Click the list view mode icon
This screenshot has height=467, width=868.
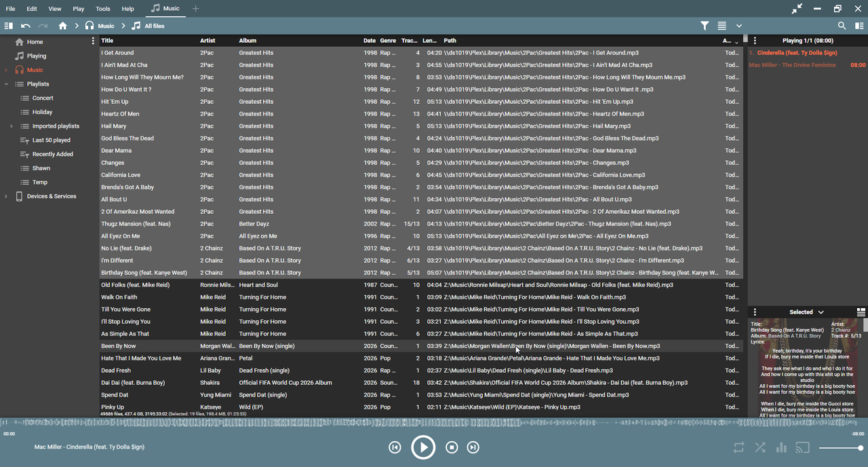pyautogui.click(x=722, y=26)
